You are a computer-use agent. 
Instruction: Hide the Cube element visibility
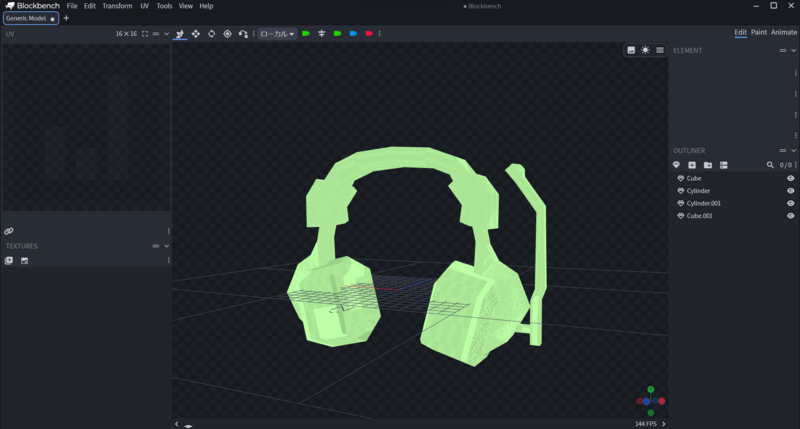tap(790, 178)
